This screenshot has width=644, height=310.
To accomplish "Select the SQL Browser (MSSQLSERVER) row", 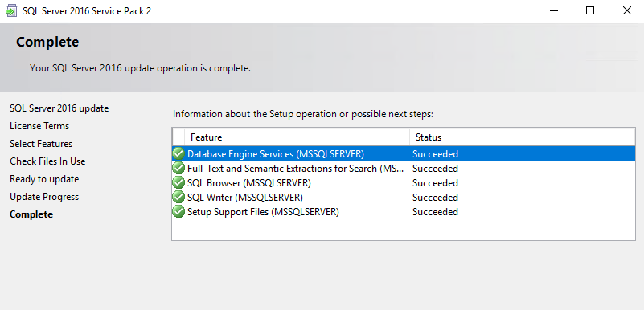I will 404,182.
